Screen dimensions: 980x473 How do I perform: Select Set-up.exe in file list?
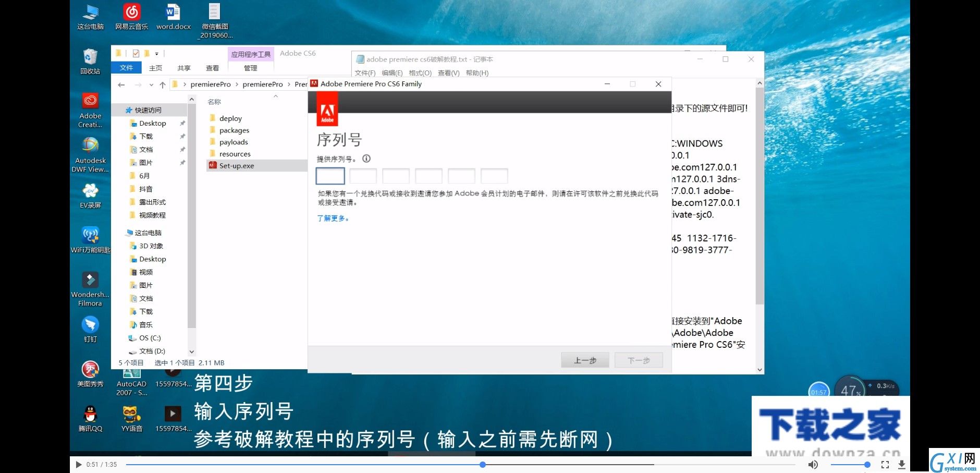tap(256, 166)
